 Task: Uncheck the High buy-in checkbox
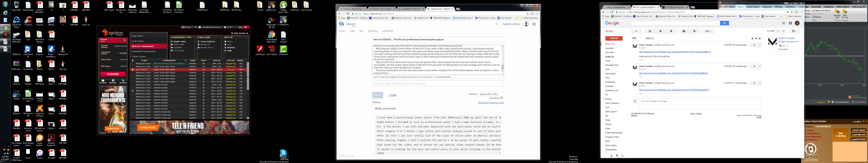pyautogui.click(x=225, y=51)
